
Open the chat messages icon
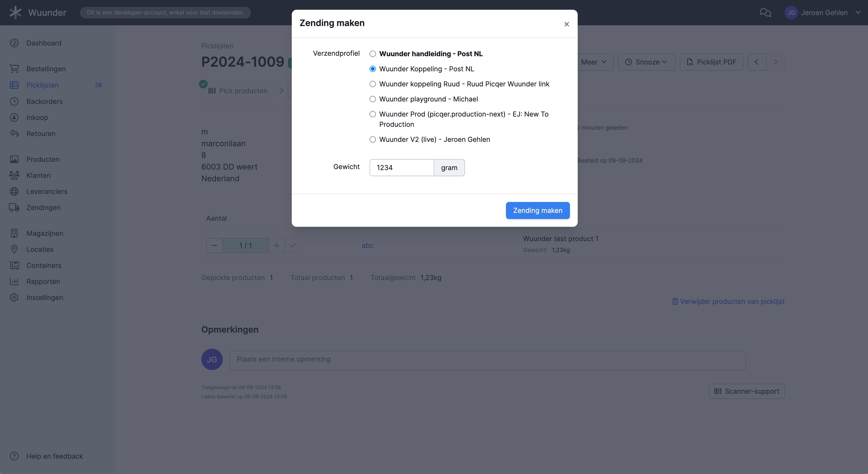pyautogui.click(x=765, y=12)
